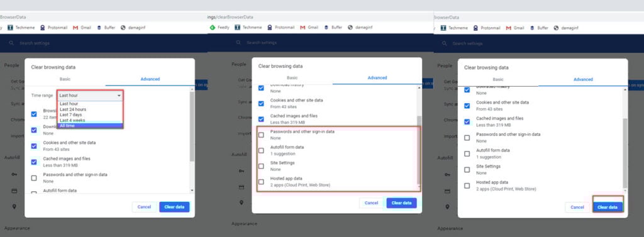This screenshot has height=237, width=644.
Task: Click the addresses pin icon, middle screenshot
Action: pos(241,203)
